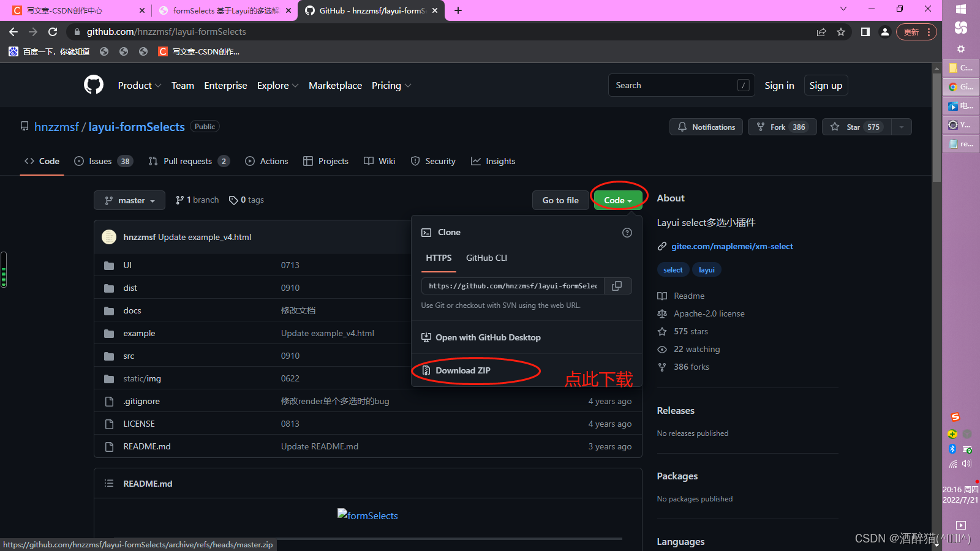Click the layui topic tag
The width and height of the screenshot is (980, 551).
(x=707, y=270)
